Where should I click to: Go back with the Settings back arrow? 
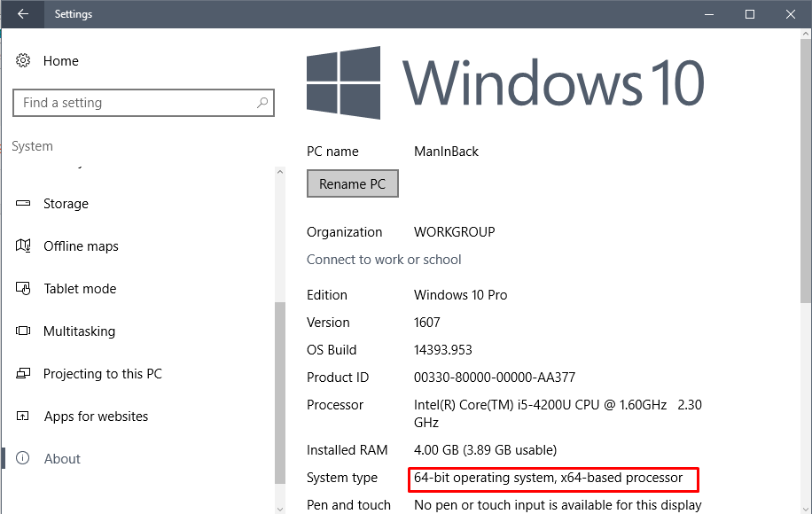(22, 14)
